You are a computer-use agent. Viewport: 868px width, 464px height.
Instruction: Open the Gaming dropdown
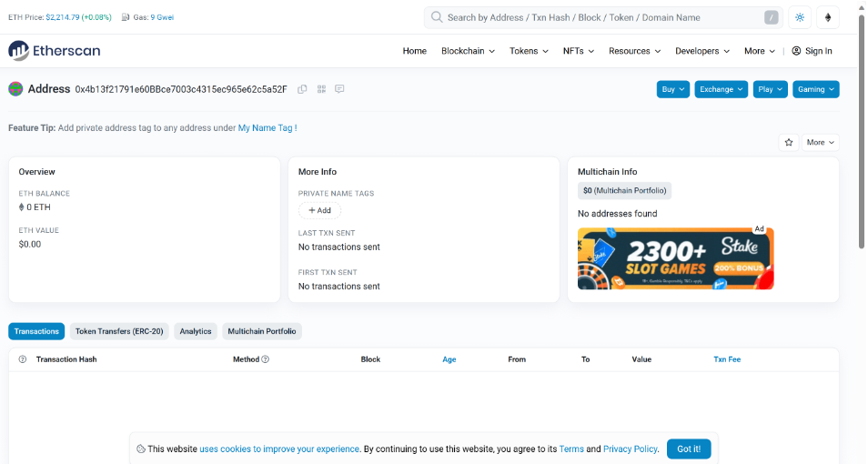815,89
